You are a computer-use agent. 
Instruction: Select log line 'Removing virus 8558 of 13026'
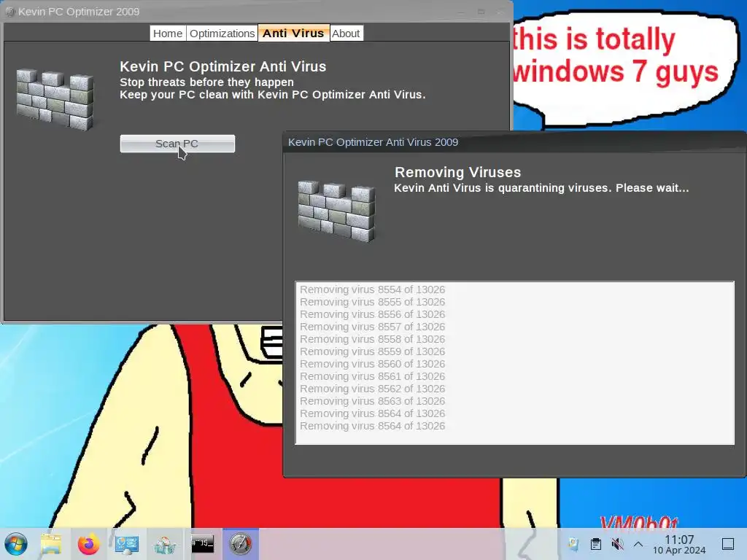tap(372, 339)
